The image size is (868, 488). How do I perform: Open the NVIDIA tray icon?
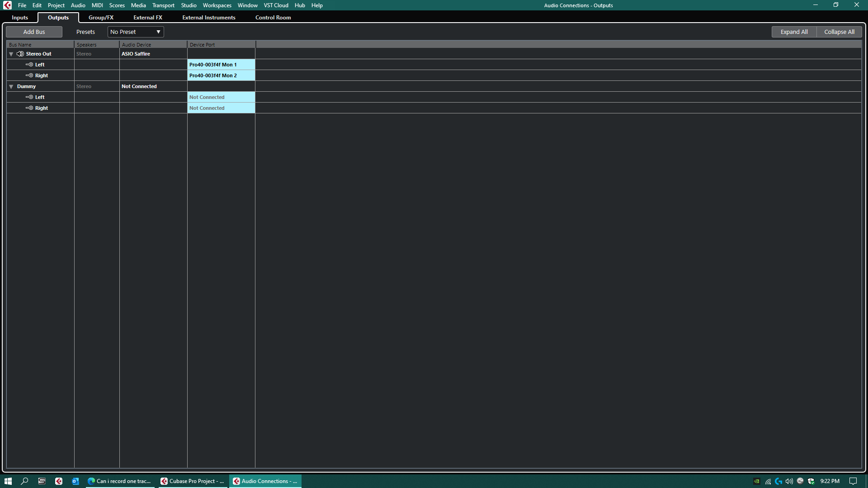(756, 481)
